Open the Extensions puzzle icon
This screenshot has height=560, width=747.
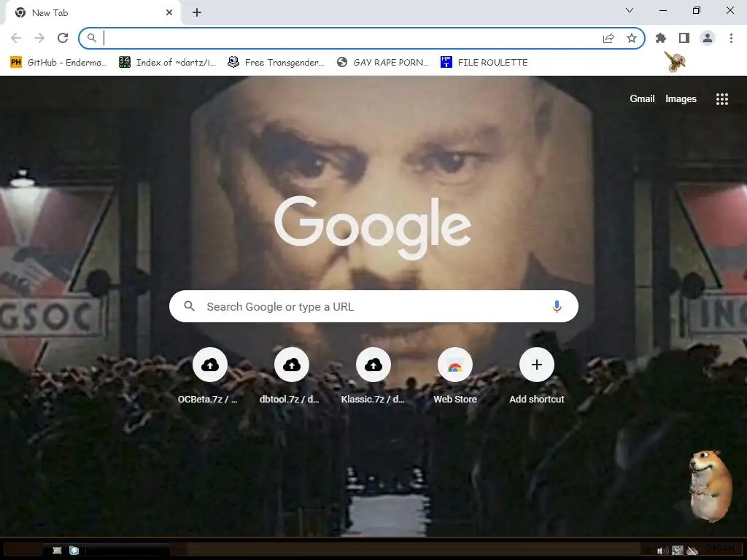coord(661,38)
